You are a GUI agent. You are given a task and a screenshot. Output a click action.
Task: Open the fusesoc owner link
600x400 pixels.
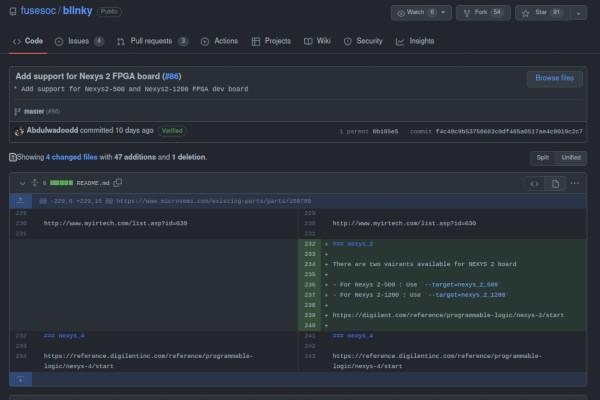(38, 11)
